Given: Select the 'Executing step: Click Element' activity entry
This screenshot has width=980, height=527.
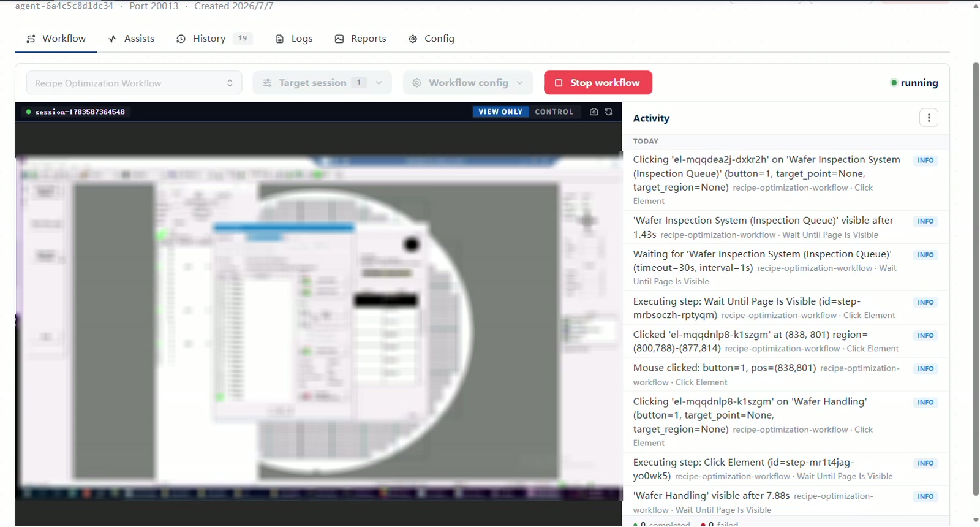Looking at the screenshot, I should point(786,469).
